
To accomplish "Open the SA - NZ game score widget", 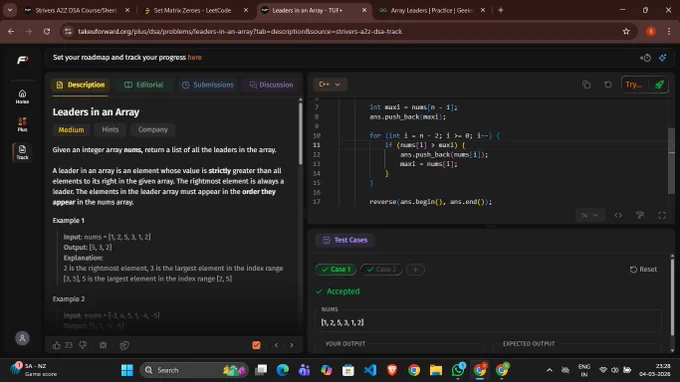I will tap(34, 369).
